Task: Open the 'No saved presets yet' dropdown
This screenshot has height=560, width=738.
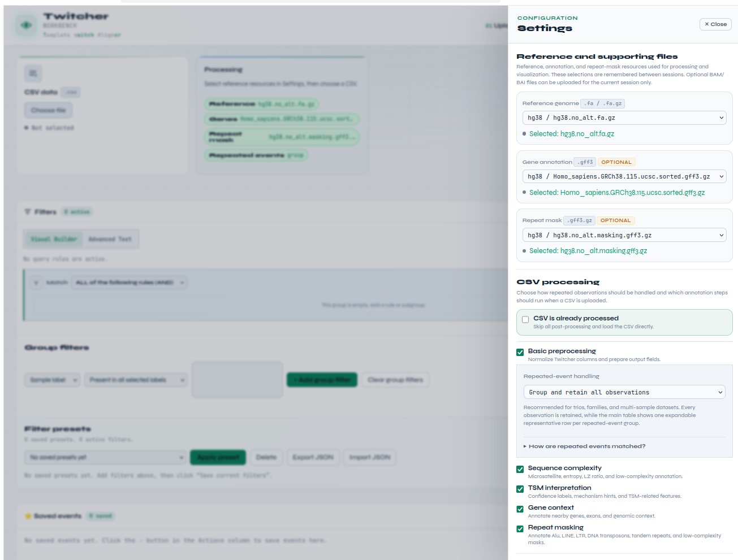Action: tap(105, 457)
